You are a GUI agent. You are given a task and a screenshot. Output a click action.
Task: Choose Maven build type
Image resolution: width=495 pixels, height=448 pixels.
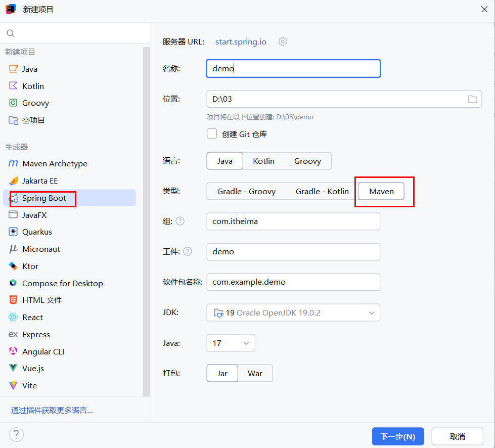(381, 191)
